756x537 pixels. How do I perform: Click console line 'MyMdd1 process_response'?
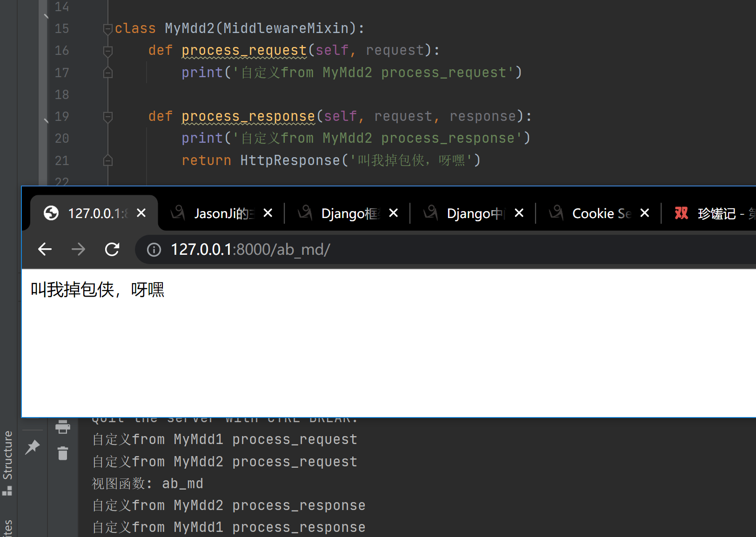229,527
